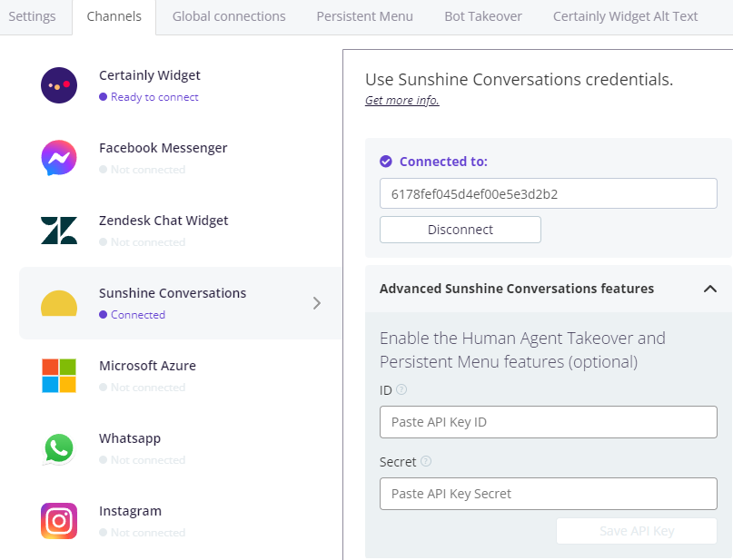Click the checkmark icon beside Connected to
Screen dimensions: 733x560
pos(386,162)
